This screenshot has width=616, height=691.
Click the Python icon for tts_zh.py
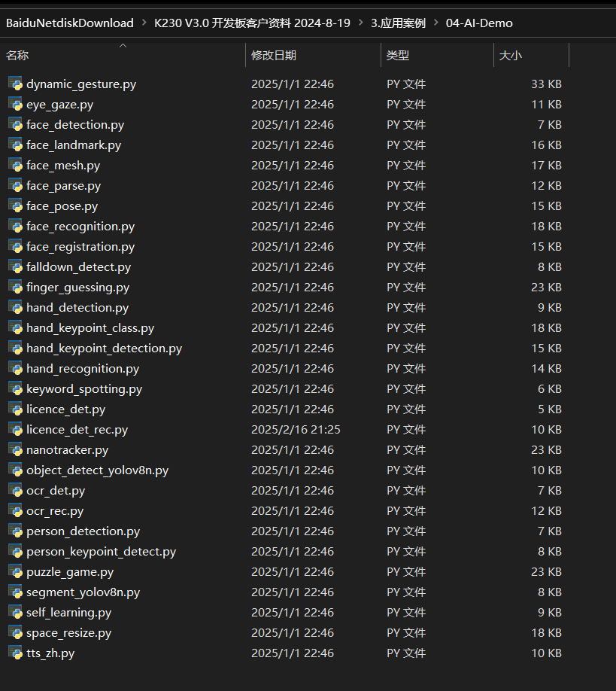click(x=15, y=653)
